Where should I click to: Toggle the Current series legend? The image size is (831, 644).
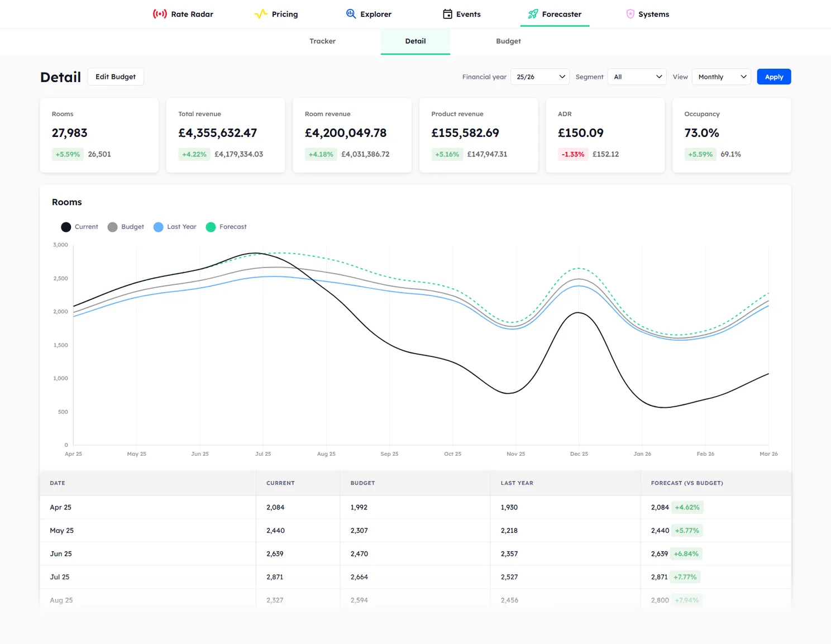(x=79, y=227)
